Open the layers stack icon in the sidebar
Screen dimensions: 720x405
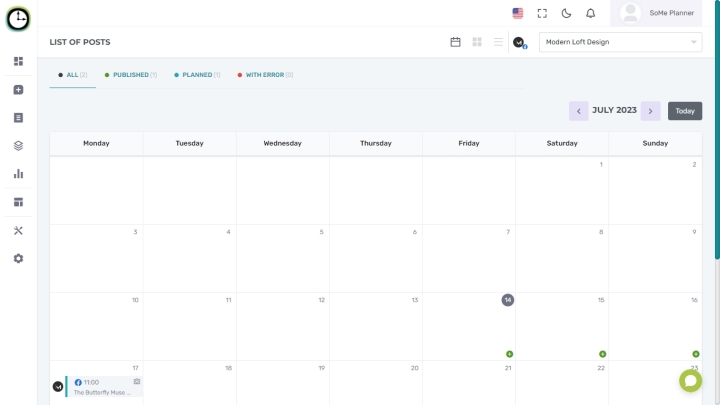click(18, 146)
